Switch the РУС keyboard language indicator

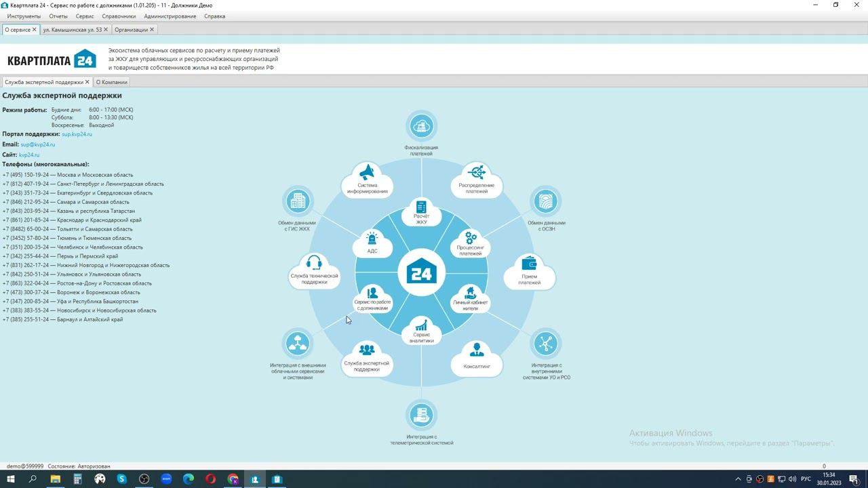[x=806, y=479]
